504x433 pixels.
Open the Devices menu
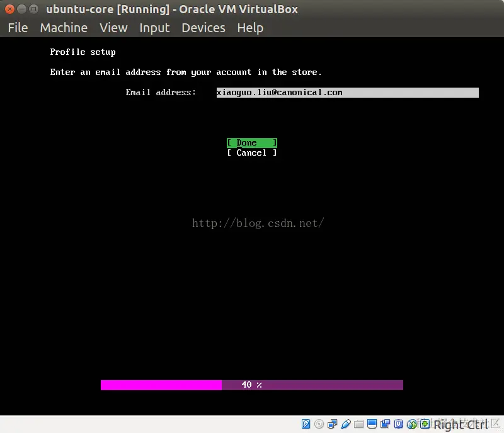(203, 28)
